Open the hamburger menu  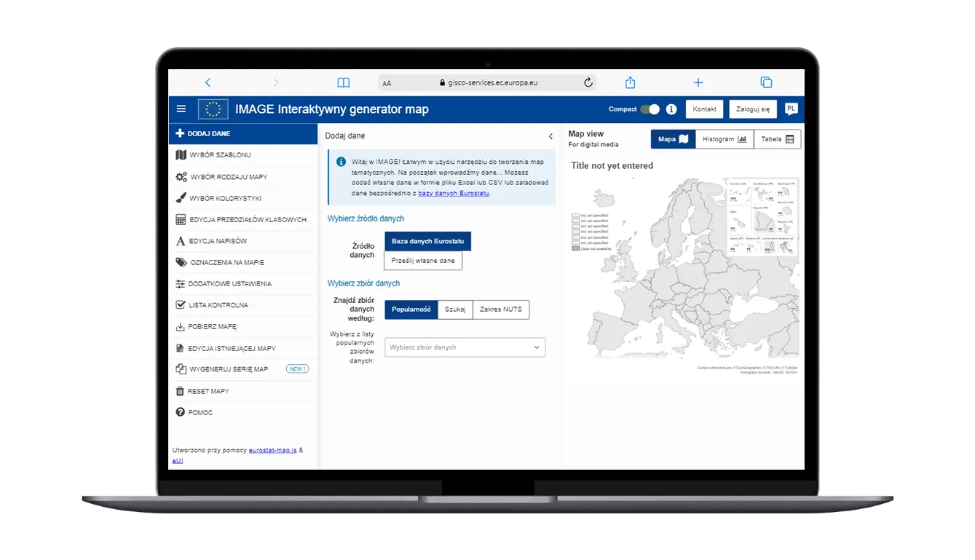point(181,108)
